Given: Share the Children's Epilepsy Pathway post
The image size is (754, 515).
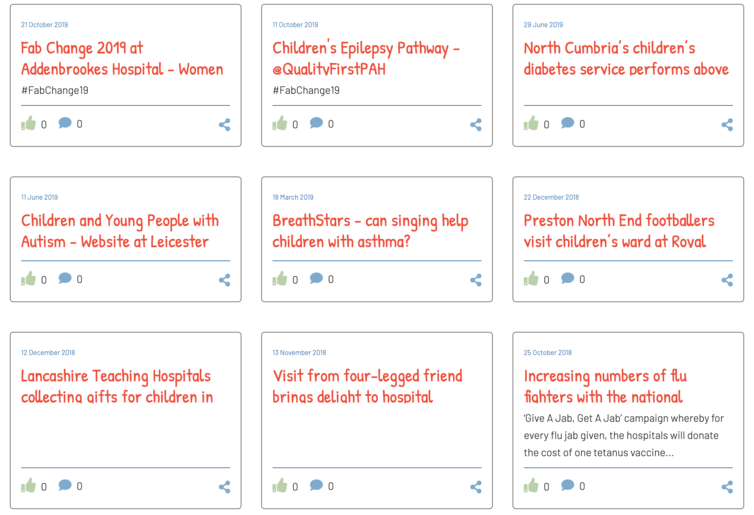Looking at the screenshot, I should 476,125.
